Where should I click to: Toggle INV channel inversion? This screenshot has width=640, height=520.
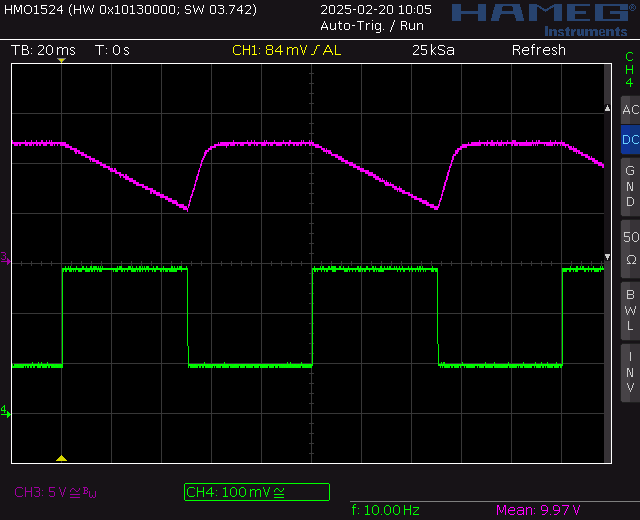(x=629, y=371)
